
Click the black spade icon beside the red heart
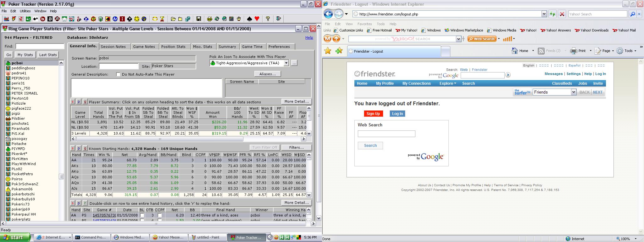coord(250,19)
